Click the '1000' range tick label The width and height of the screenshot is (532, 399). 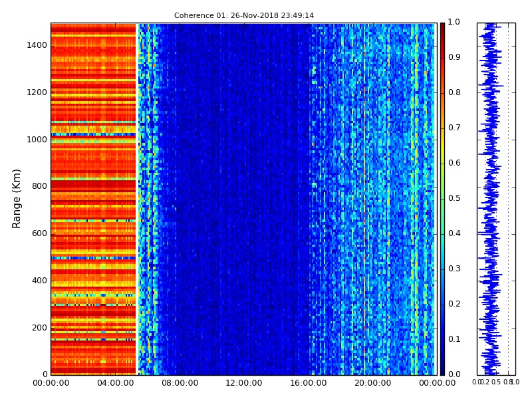pyautogui.click(x=37, y=140)
